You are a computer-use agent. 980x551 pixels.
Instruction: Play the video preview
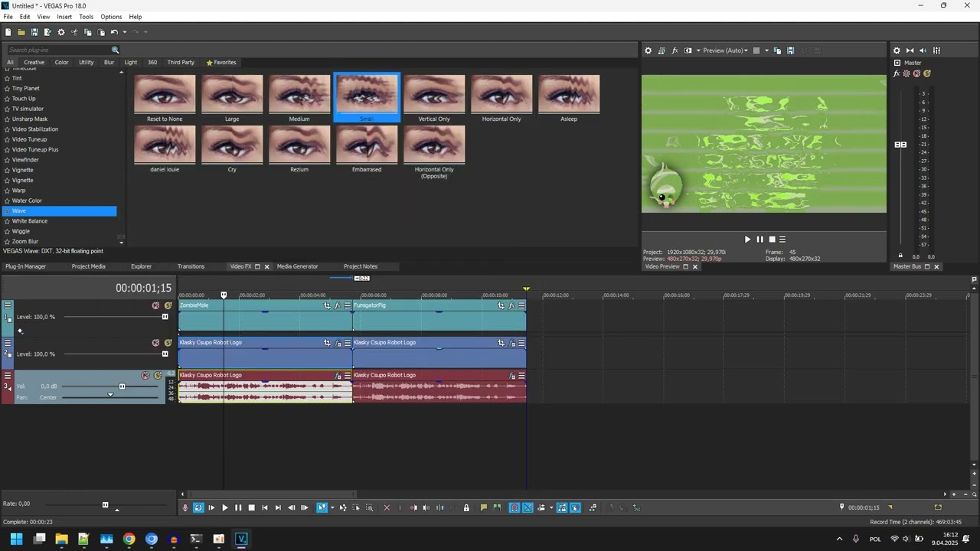click(x=748, y=240)
